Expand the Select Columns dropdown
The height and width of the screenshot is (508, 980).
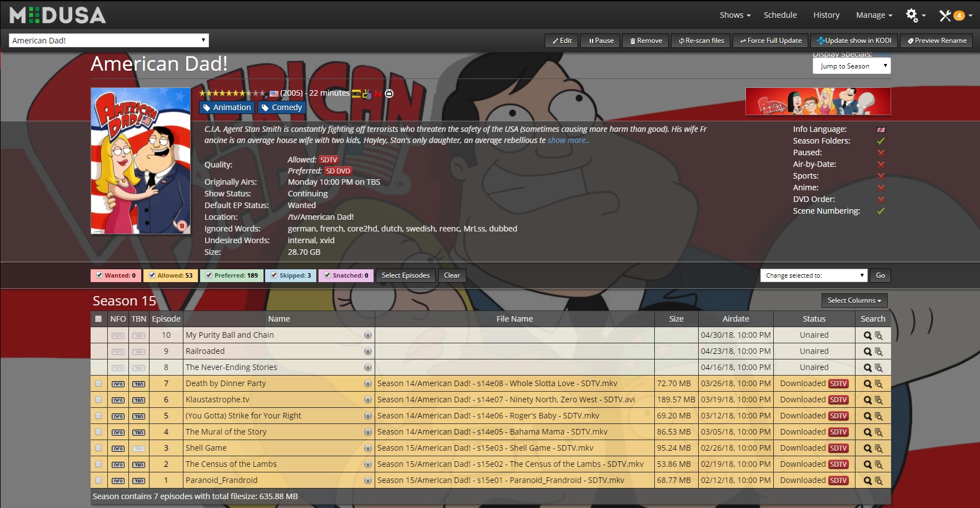[854, 300]
